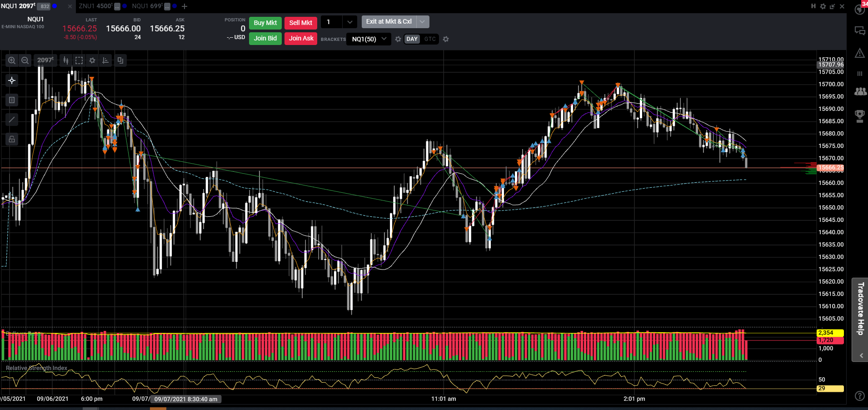
Task: Click Buy Mkt button
Action: [265, 23]
